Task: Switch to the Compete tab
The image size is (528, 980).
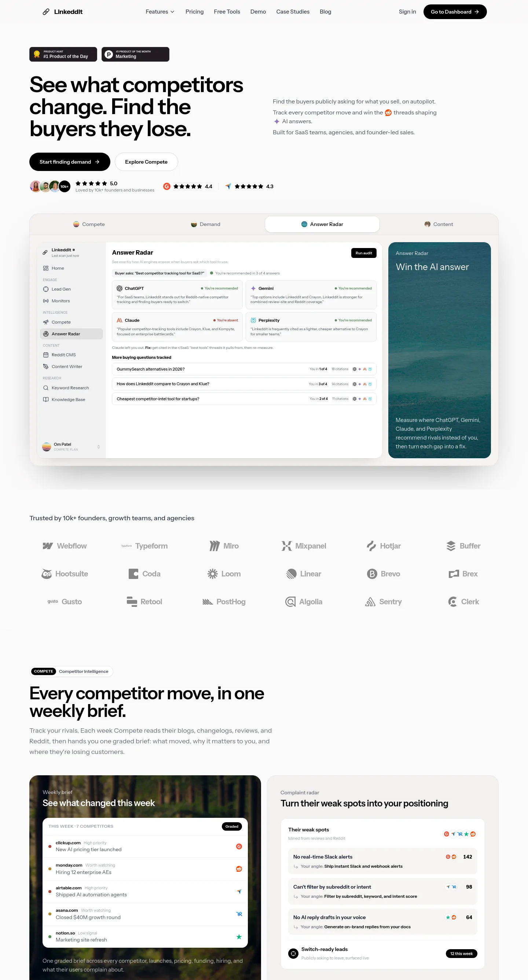Action: click(x=89, y=224)
